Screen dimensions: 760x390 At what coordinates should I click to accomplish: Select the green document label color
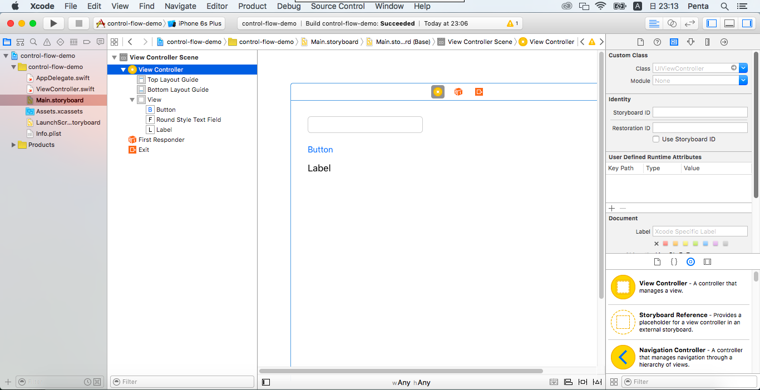coord(696,244)
